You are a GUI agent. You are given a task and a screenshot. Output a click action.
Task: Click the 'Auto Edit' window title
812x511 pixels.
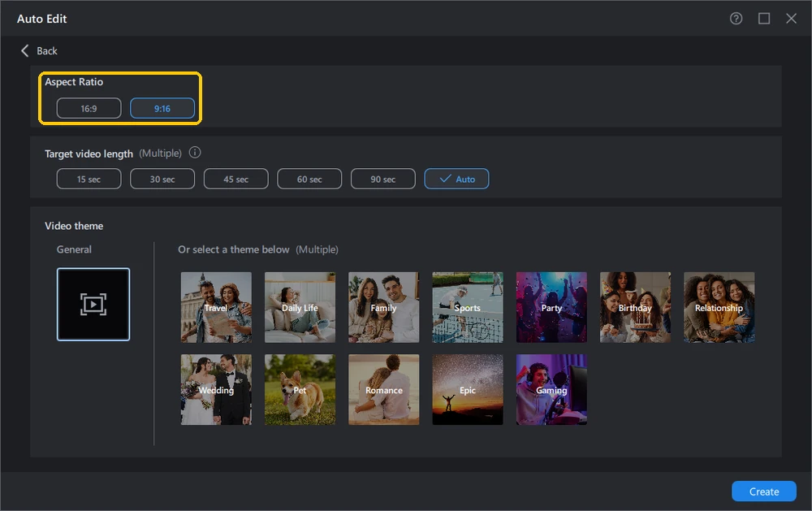[42, 19]
